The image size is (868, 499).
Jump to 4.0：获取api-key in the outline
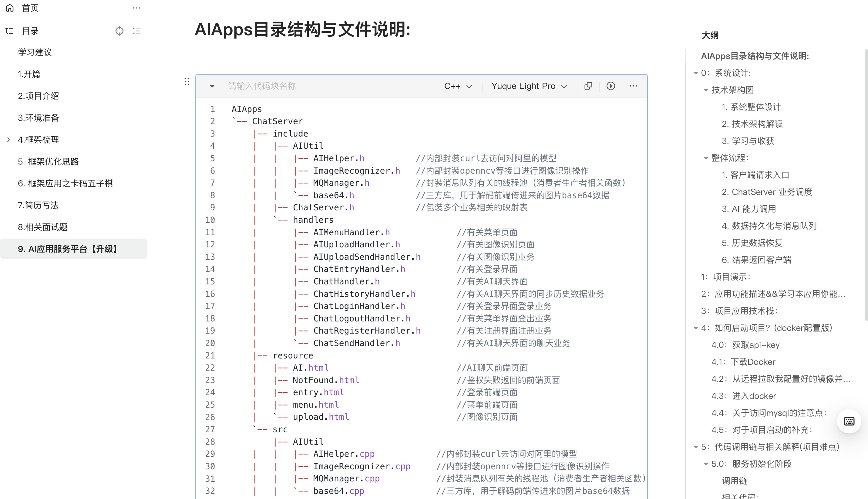coord(745,345)
